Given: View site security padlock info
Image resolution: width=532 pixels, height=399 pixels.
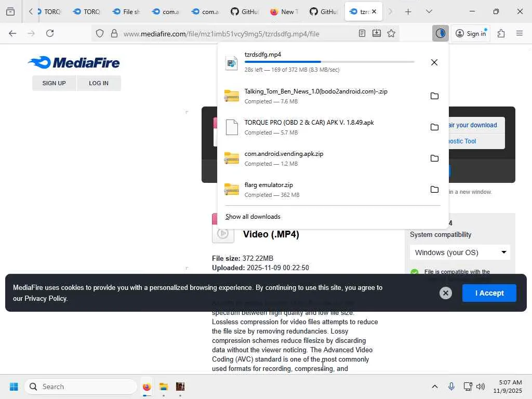Looking at the screenshot, I should click(x=114, y=33).
